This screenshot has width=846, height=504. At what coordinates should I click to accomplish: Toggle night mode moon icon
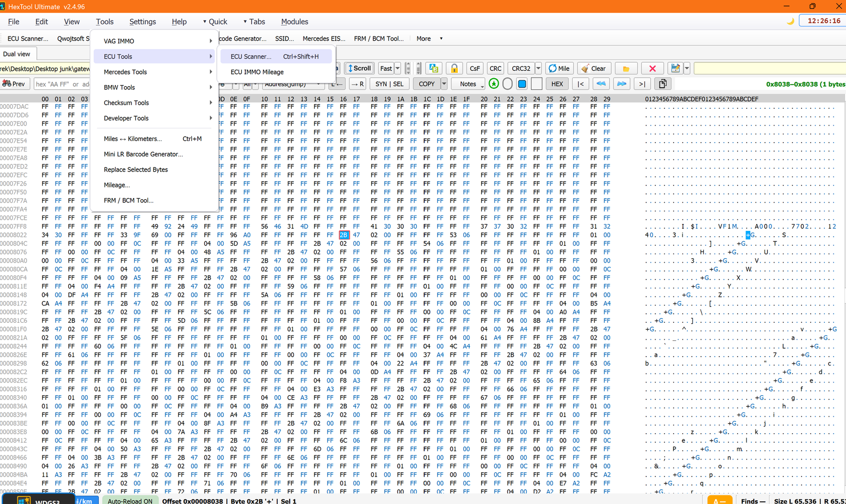coord(790,22)
